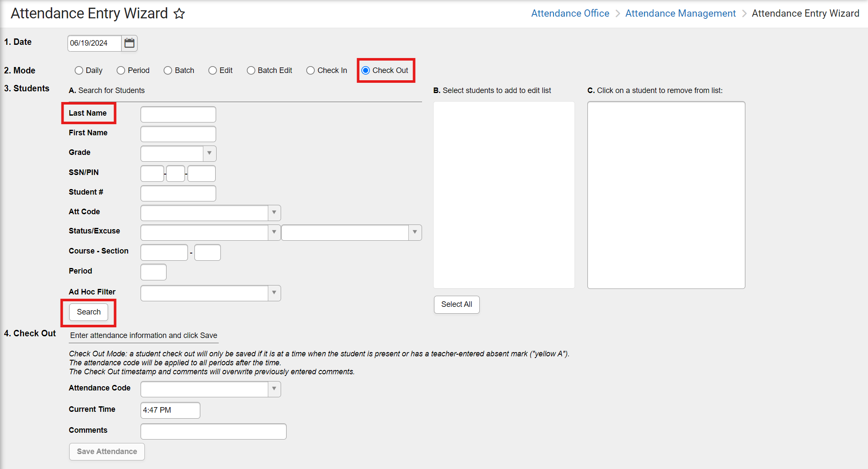This screenshot has height=469, width=868.
Task: Click the remove-from-list student box
Action: (x=666, y=195)
